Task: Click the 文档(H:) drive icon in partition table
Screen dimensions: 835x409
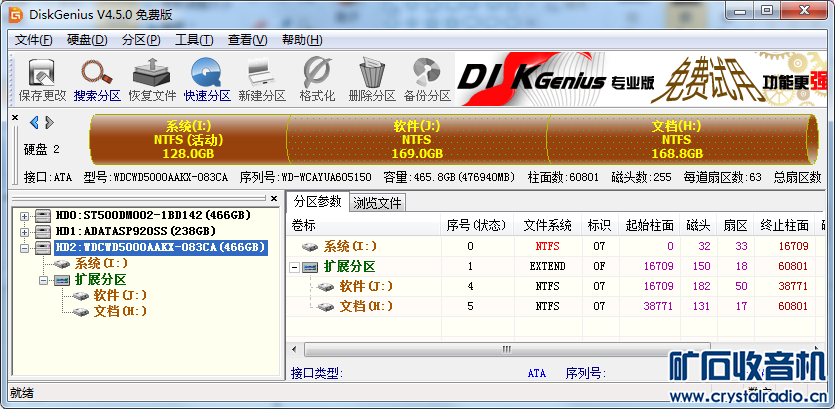Action: 325,307
